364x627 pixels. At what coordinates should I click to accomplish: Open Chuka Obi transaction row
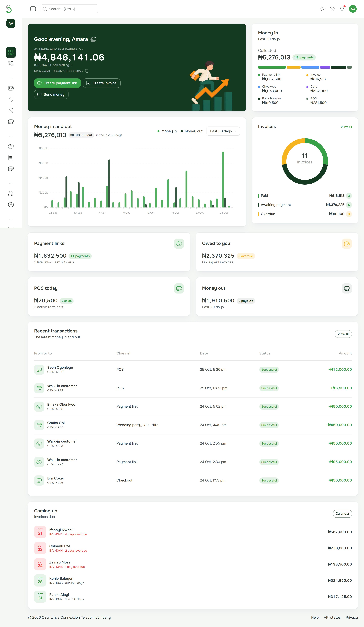(193, 425)
